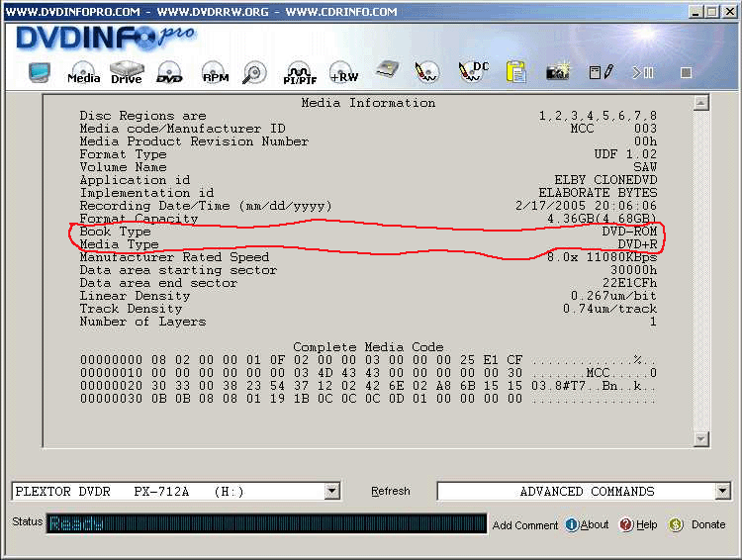Click the stop square toolbar control
Image resolution: width=742 pixels, height=560 pixels.
(686, 72)
